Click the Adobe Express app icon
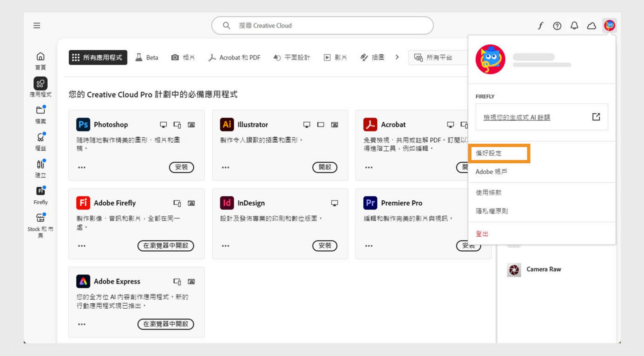Viewport: 644px width, 356px height. 83,281
